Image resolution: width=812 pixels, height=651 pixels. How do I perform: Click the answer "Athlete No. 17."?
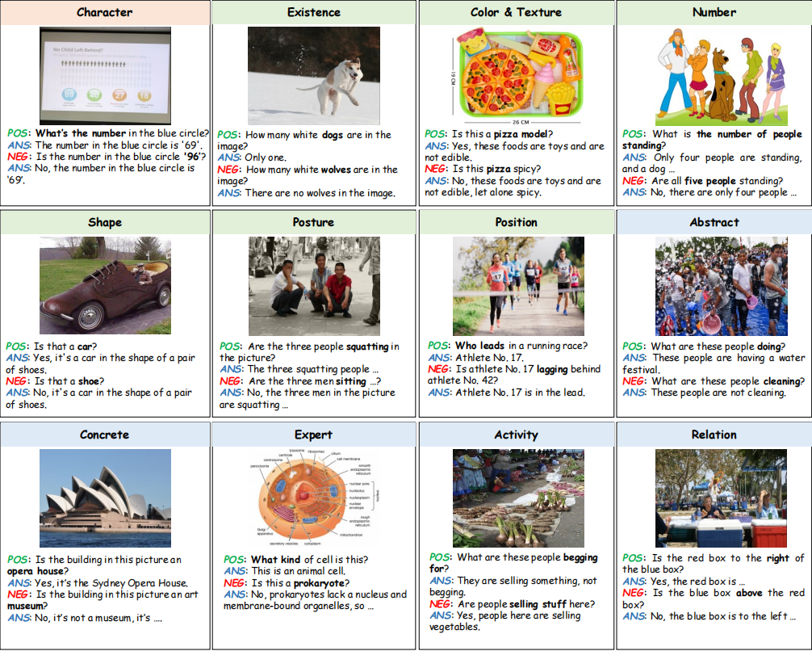point(489,358)
